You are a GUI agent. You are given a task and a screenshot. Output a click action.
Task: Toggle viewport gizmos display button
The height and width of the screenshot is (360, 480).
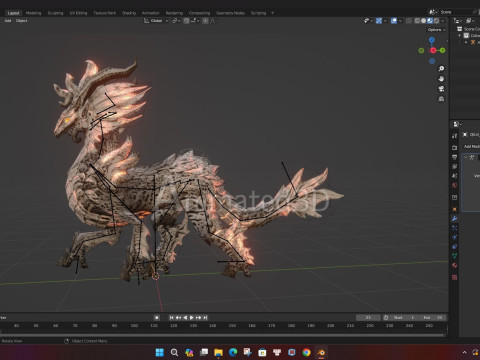coord(379,21)
